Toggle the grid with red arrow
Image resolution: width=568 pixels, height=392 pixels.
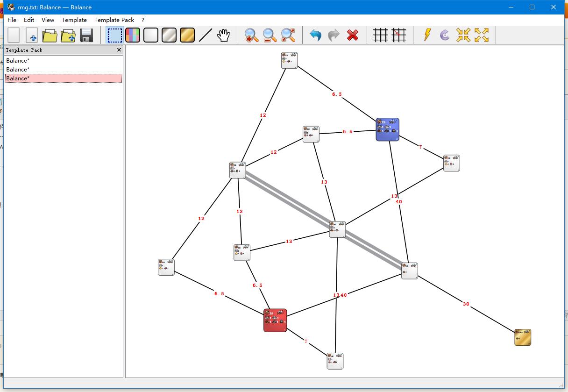point(399,36)
